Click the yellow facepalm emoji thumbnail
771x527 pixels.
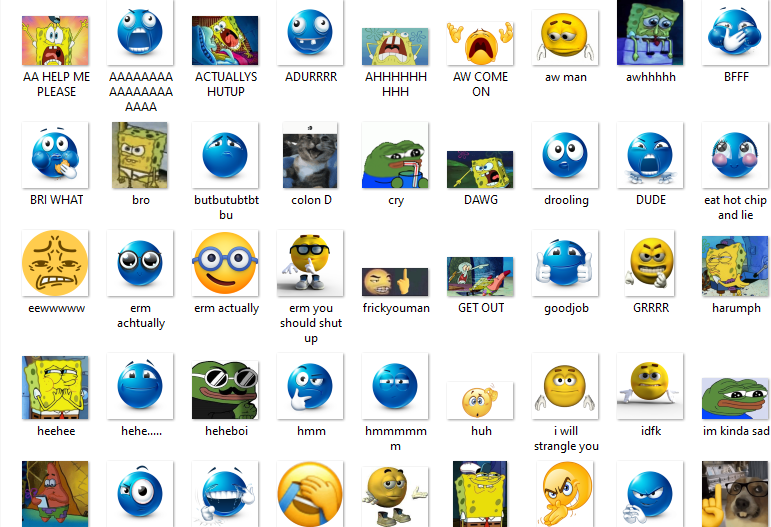(310, 494)
